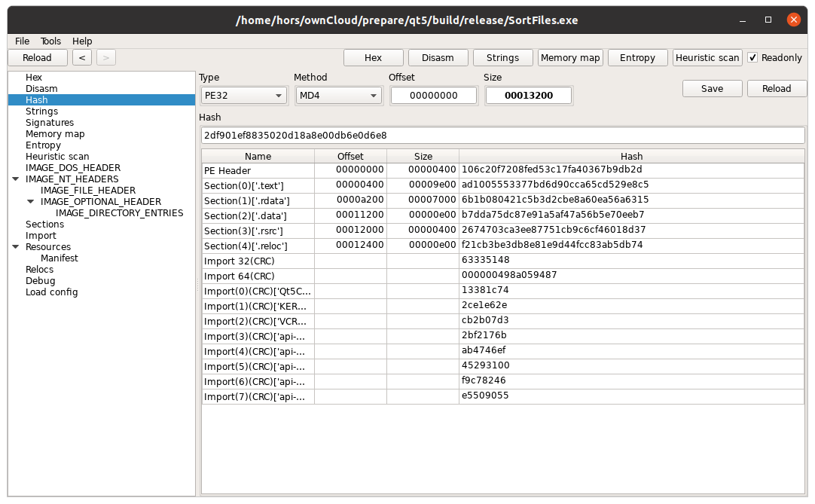Select Debug in the sidebar tree

[x=40, y=281]
